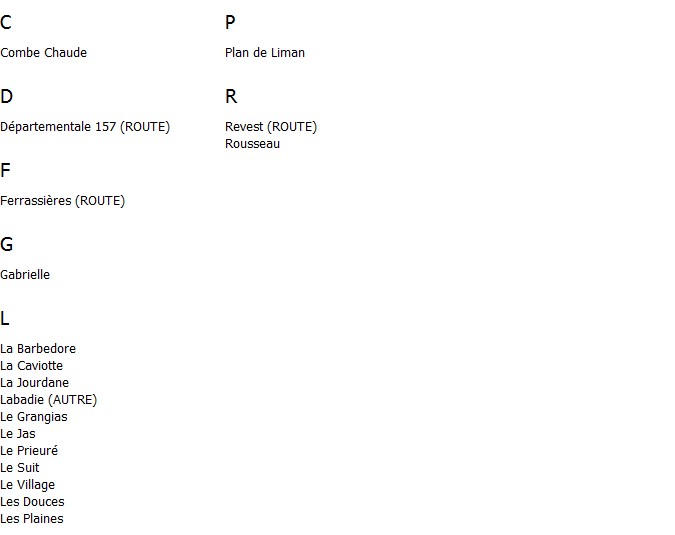Click on La Caviotte
Screen dimensions: 675x535
coord(31,365)
